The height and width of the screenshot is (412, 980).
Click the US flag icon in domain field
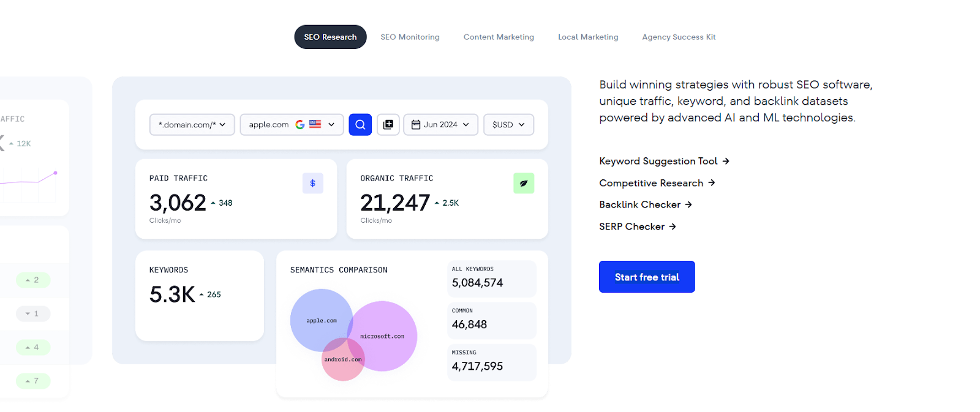315,124
